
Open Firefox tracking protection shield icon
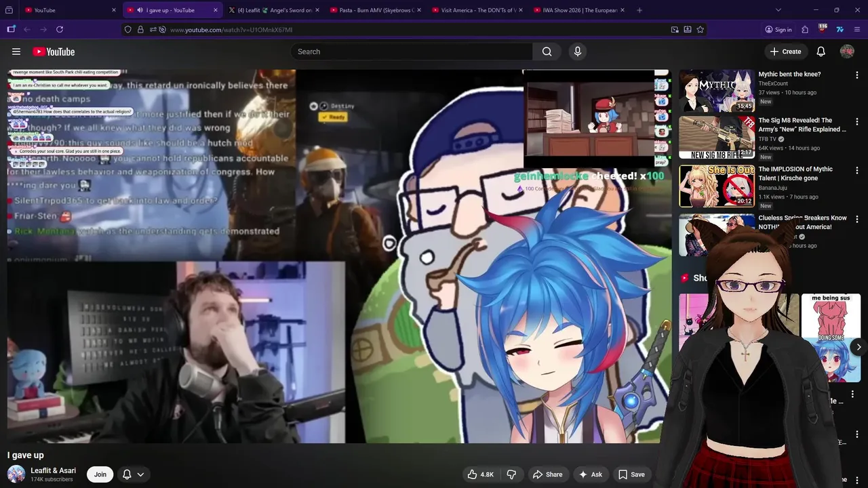click(x=127, y=30)
